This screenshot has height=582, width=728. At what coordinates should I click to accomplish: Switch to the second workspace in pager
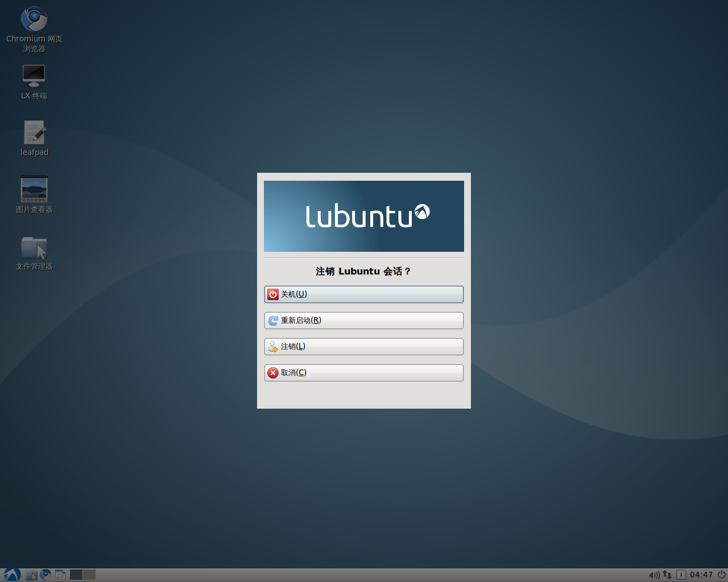(89, 575)
